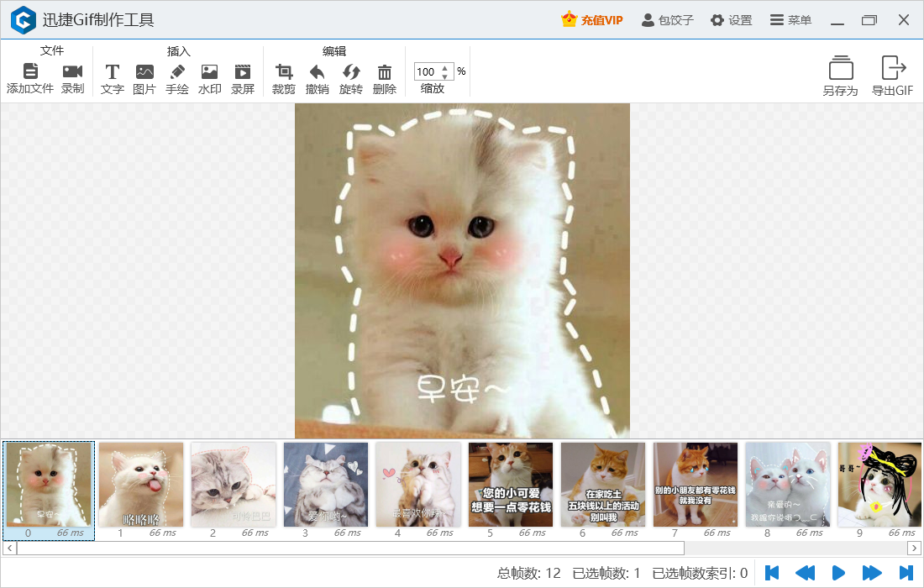Select frame 5 thumbnail in the timeline

pos(510,486)
